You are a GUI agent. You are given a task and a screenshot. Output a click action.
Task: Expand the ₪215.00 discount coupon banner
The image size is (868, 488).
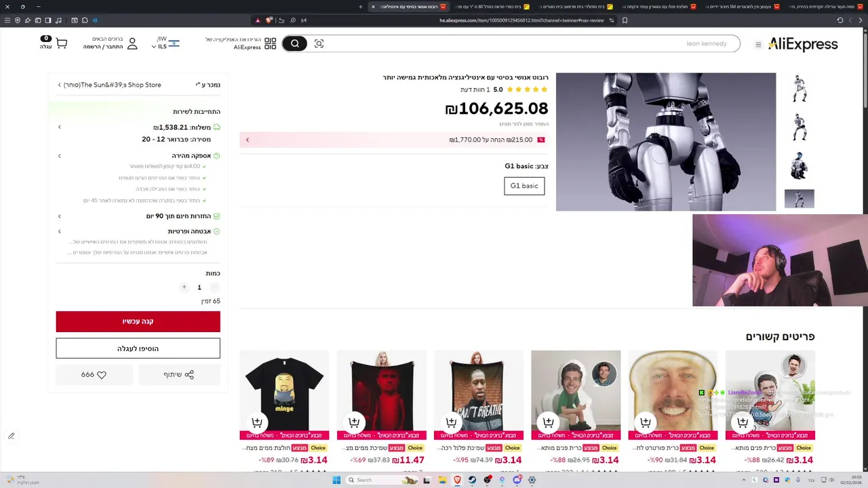[393, 140]
